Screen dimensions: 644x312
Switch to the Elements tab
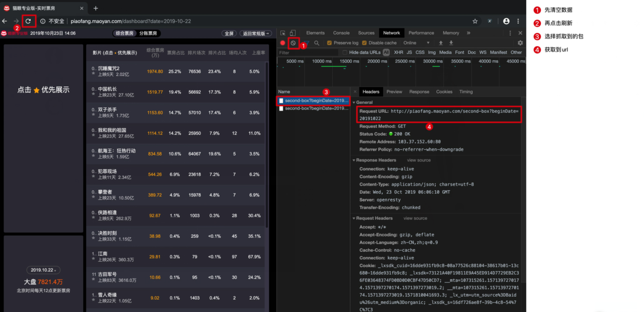tap(315, 33)
